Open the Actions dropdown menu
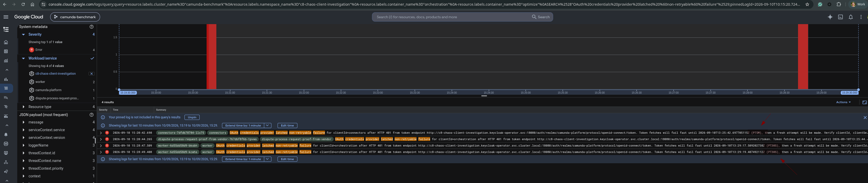The width and height of the screenshot is (868, 183). pyautogui.click(x=843, y=102)
